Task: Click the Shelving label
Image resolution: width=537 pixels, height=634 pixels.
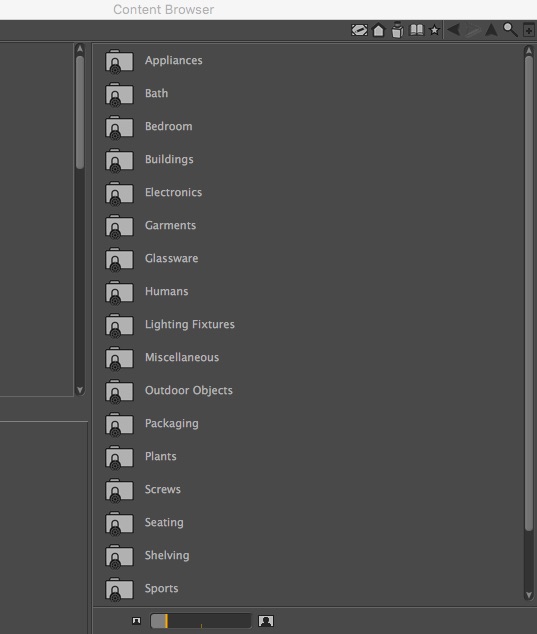Action: click(x=167, y=556)
